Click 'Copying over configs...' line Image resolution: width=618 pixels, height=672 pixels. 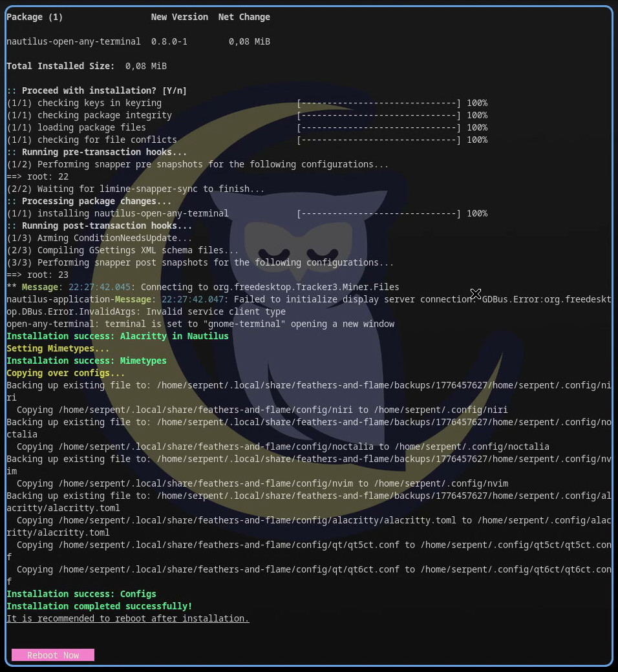click(x=65, y=373)
